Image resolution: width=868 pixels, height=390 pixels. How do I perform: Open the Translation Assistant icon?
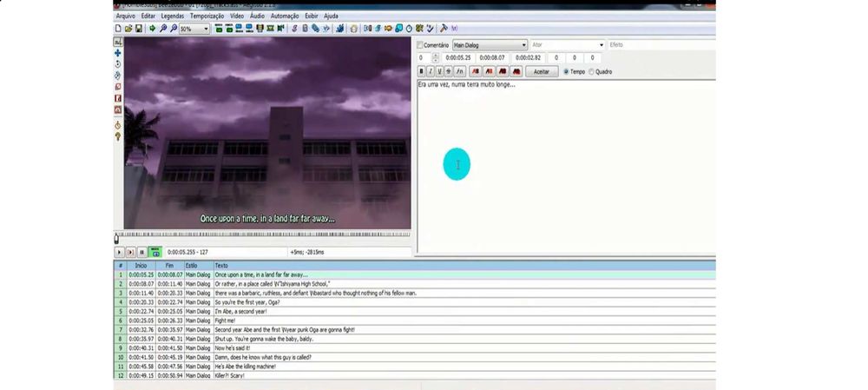tap(388, 29)
